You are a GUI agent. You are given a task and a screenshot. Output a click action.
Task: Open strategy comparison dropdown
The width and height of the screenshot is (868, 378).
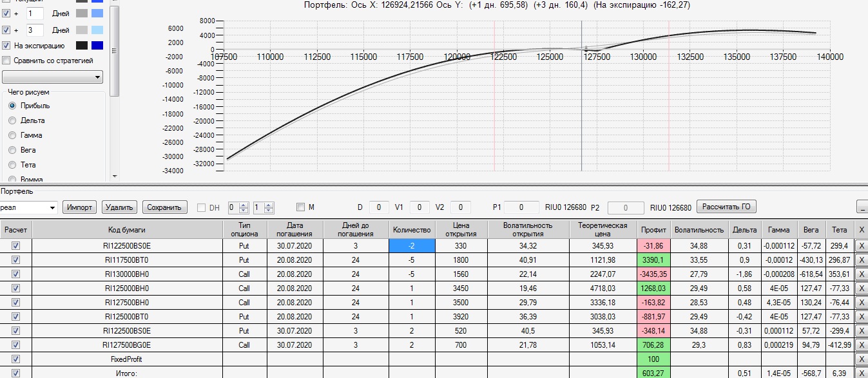[53, 77]
